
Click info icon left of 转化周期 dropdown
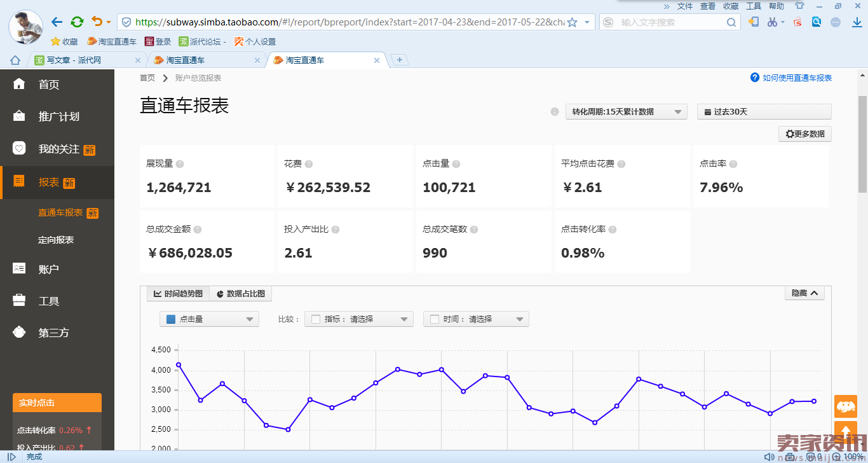click(555, 112)
